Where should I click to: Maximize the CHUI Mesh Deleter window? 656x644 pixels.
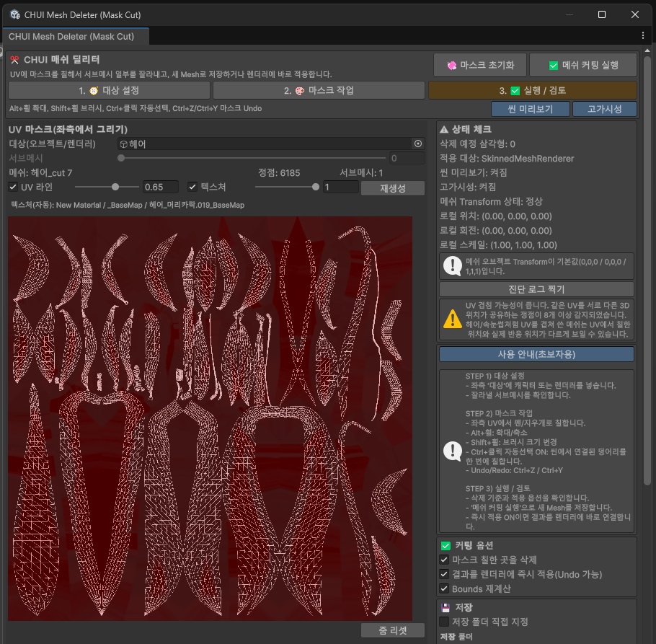[602, 14]
